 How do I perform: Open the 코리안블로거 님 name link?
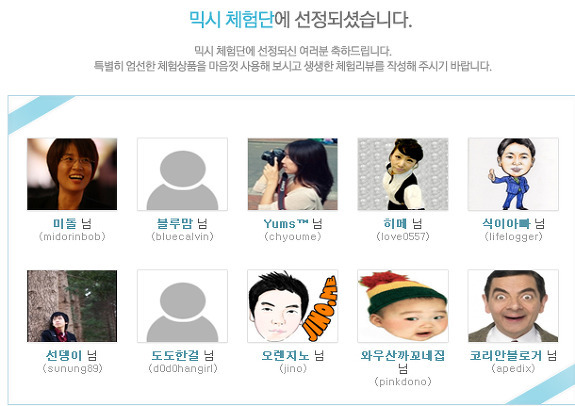tap(513, 355)
